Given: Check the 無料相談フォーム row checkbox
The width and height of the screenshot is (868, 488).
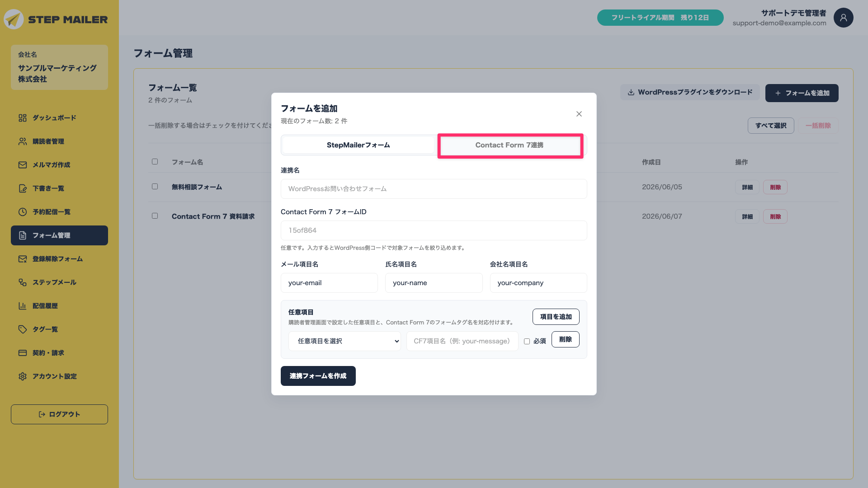Looking at the screenshot, I should [155, 187].
